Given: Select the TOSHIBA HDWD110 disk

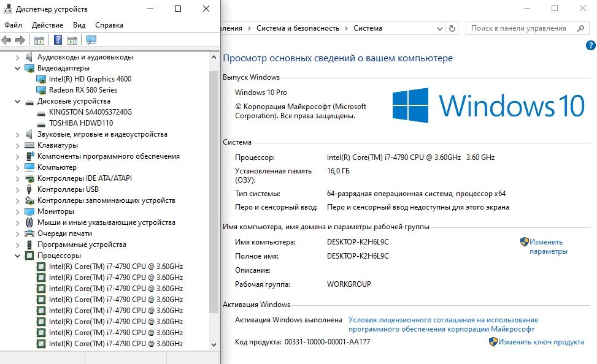Looking at the screenshot, I should pos(81,123).
